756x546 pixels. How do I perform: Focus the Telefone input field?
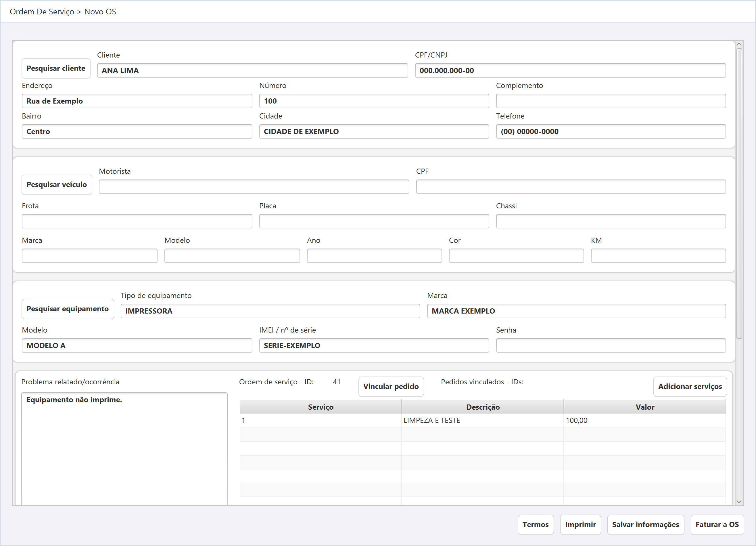click(611, 131)
